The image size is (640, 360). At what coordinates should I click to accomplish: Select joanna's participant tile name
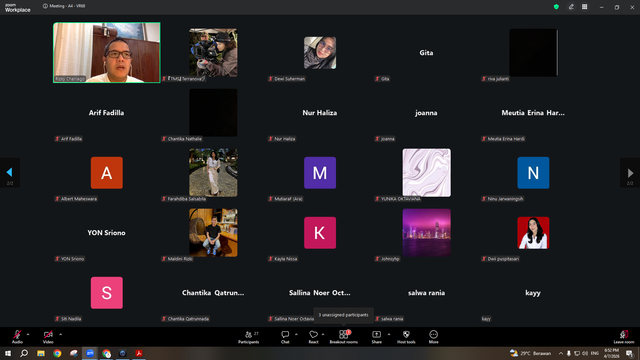click(426, 113)
